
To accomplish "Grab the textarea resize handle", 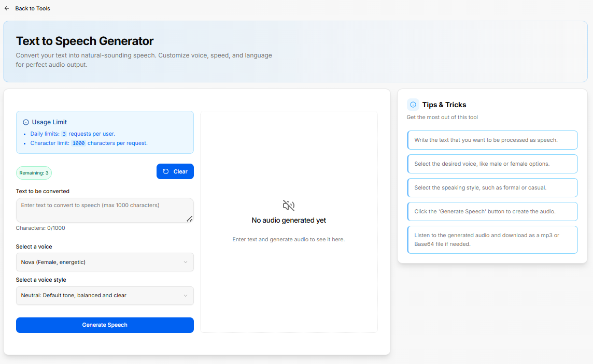I will pos(190,219).
